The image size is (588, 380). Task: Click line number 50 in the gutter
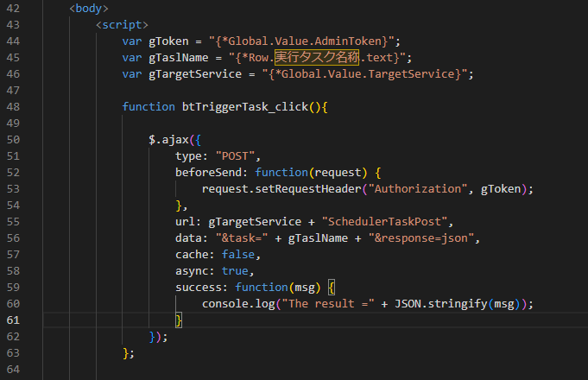click(13, 140)
